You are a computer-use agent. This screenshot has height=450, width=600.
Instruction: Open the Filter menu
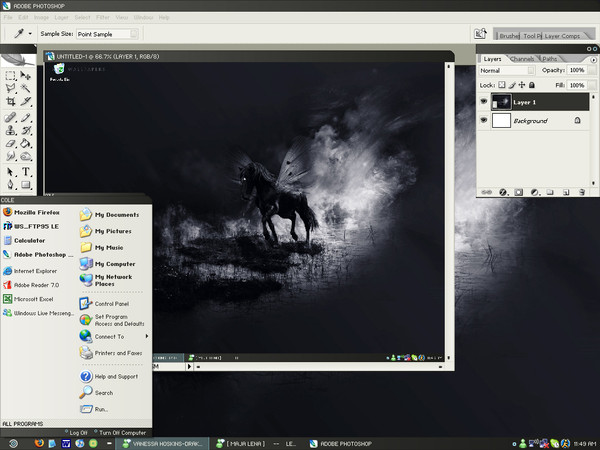pos(103,17)
